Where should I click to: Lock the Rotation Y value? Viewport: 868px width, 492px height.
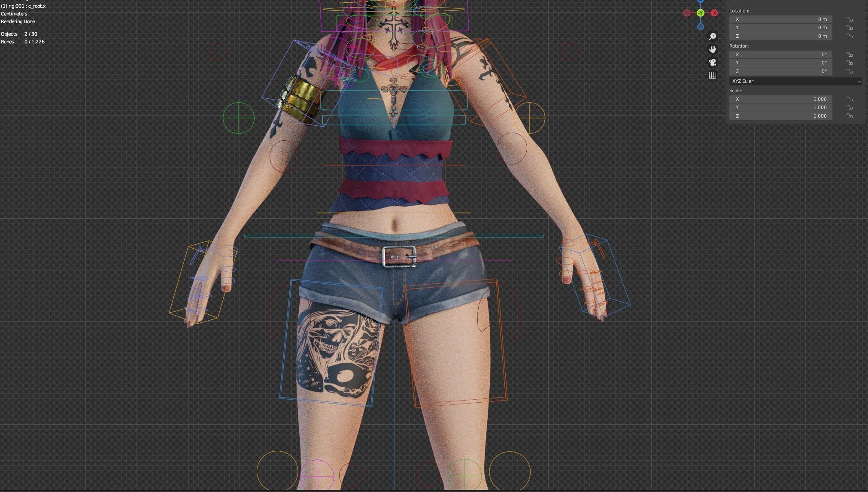point(850,63)
